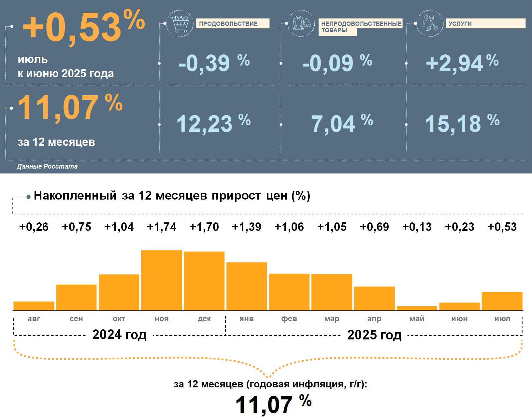The height and width of the screenshot is (419, 532).
Task: Click the 2025 год year label
Action: pos(374,335)
